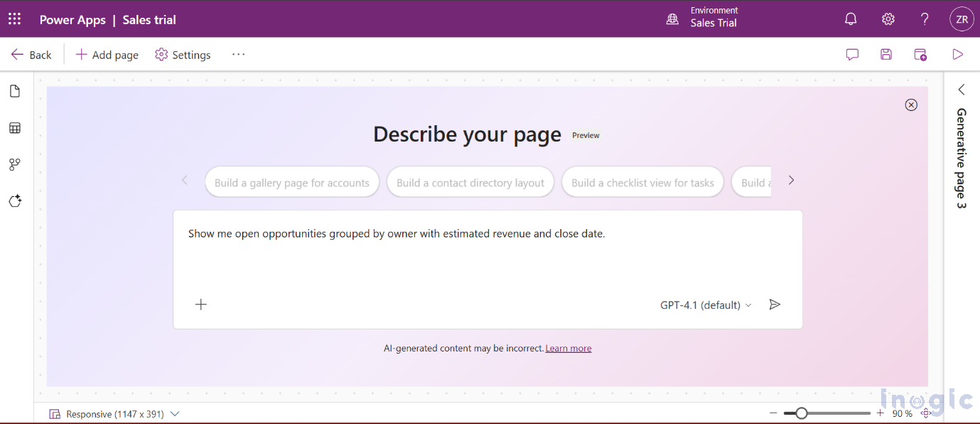Click the Pages icon in left sidebar
980x424 pixels.
pos(15,92)
